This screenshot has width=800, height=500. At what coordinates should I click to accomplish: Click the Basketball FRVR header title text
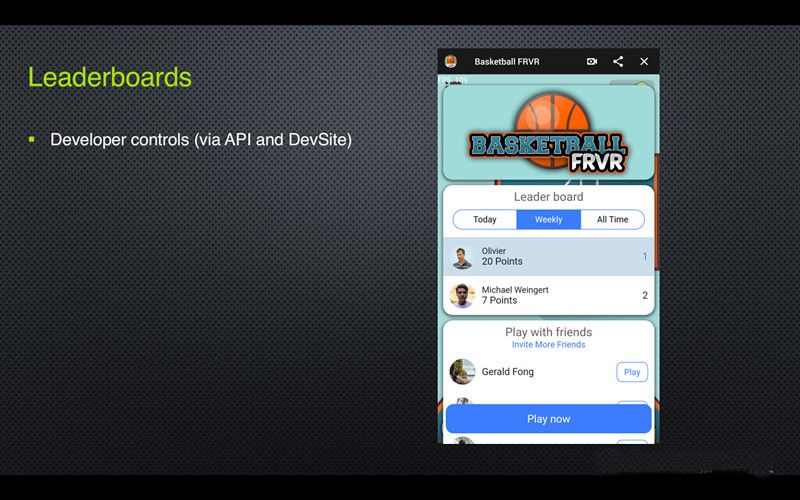click(507, 62)
